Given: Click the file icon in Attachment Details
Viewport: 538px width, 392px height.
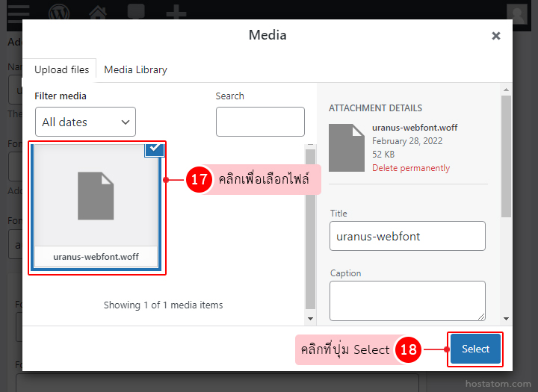Looking at the screenshot, I should pyautogui.click(x=347, y=147).
